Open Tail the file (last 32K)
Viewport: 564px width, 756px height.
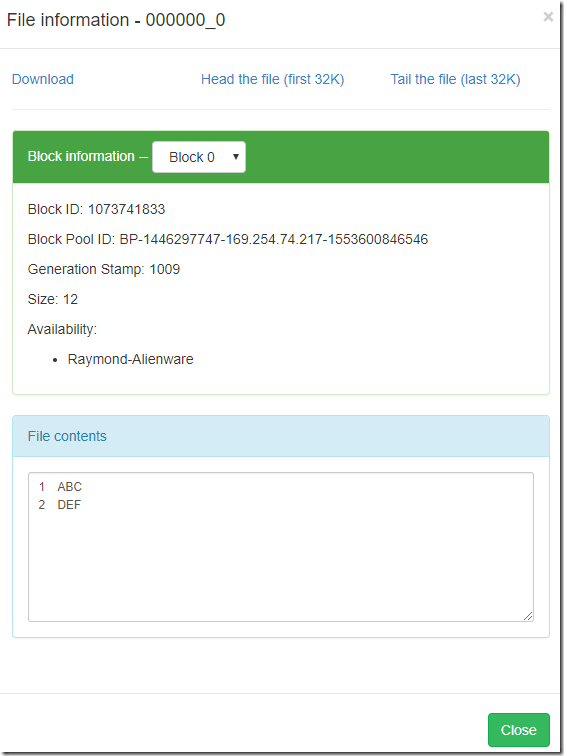pyautogui.click(x=455, y=79)
